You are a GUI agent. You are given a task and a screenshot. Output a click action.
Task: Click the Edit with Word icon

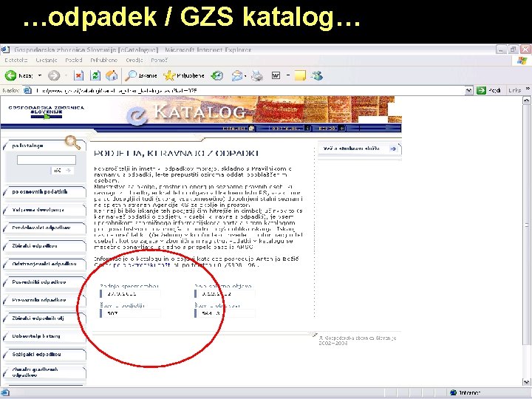pyautogui.click(x=276, y=75)
